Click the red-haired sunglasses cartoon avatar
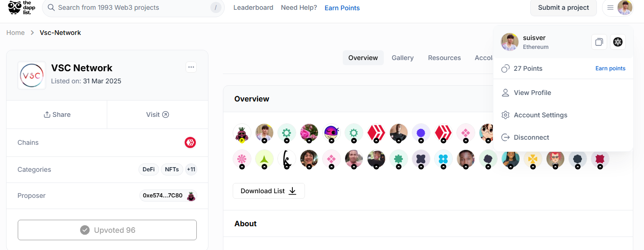 (555, 159)
